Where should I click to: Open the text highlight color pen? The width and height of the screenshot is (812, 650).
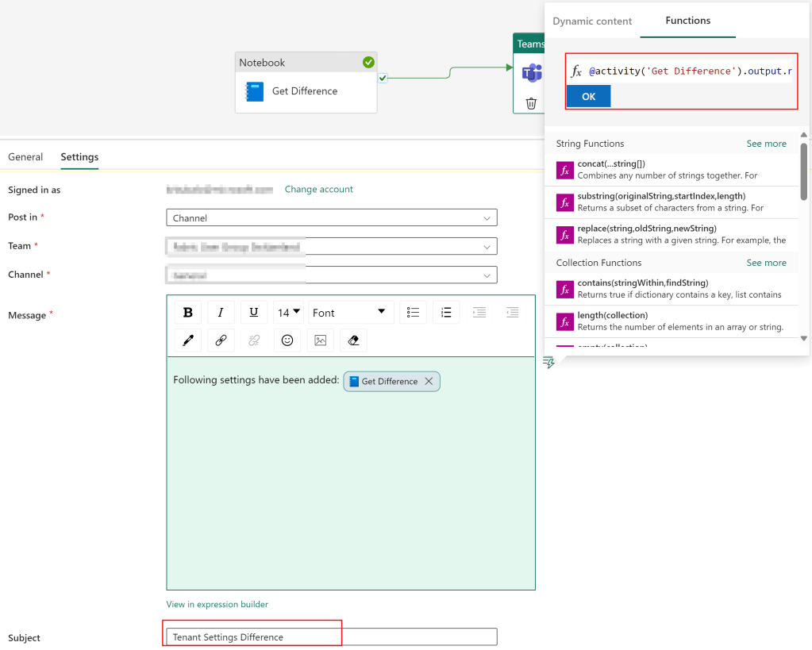(x=188, y=340)
